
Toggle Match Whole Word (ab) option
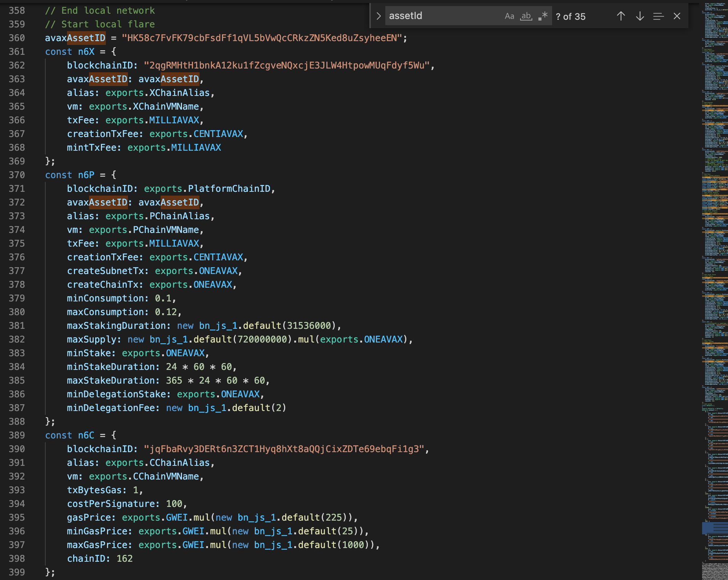click(526, 16)
